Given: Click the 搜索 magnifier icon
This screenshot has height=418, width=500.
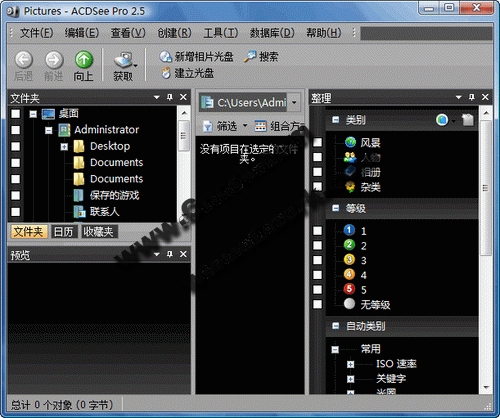Looking at the screenshot, I should [x=250, y=57].
